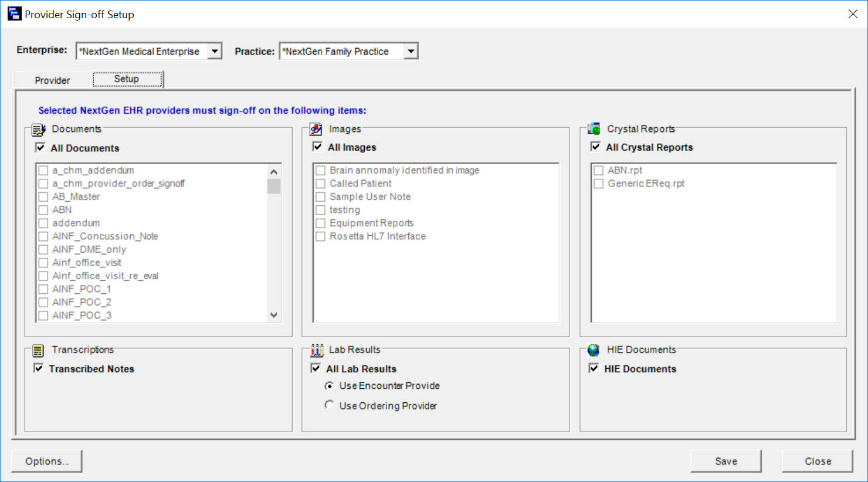Click the Save button
868x482 pixels.
pos(726,461)
